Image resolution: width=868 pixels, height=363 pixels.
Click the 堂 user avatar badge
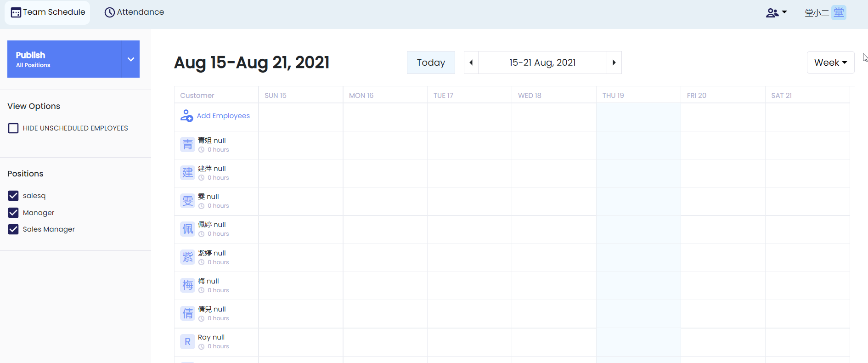pos(839,13)
